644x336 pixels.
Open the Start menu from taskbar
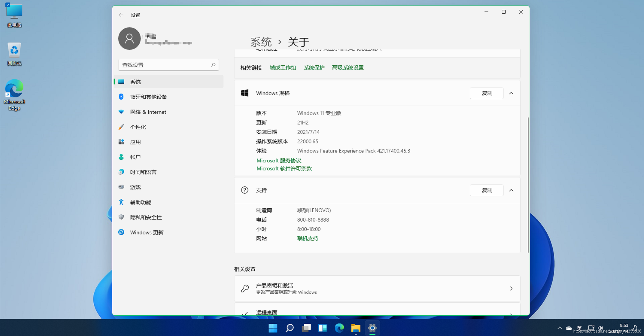coord(273,328)
